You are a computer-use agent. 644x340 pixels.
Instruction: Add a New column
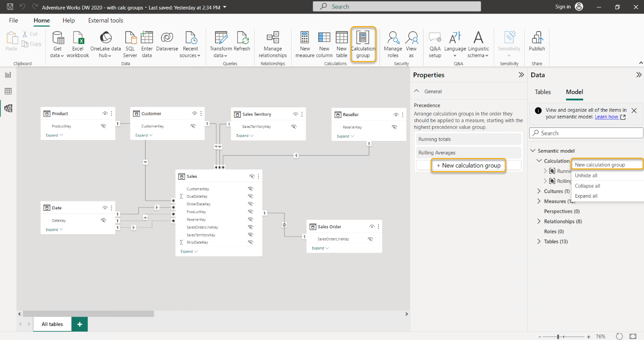tap(324, 45)
